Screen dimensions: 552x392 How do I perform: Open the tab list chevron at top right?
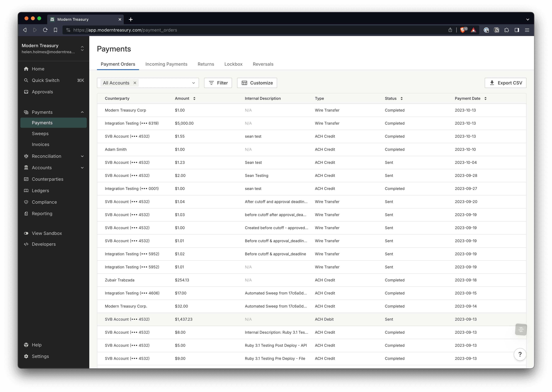click(528, 20)
